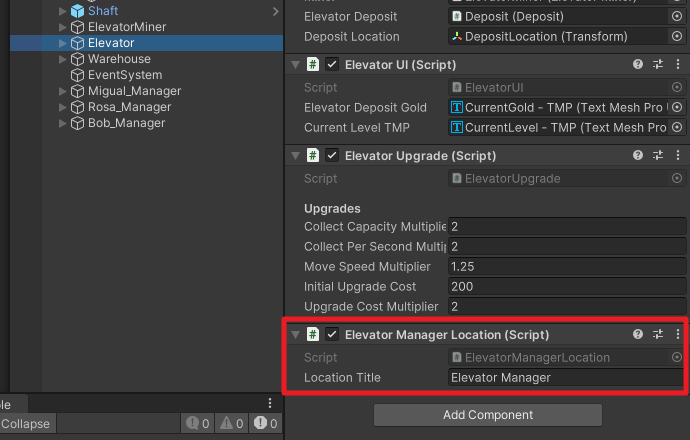
Task: Select Rosa_Manager in the hierarchy
Action: [x=129, y=107]
